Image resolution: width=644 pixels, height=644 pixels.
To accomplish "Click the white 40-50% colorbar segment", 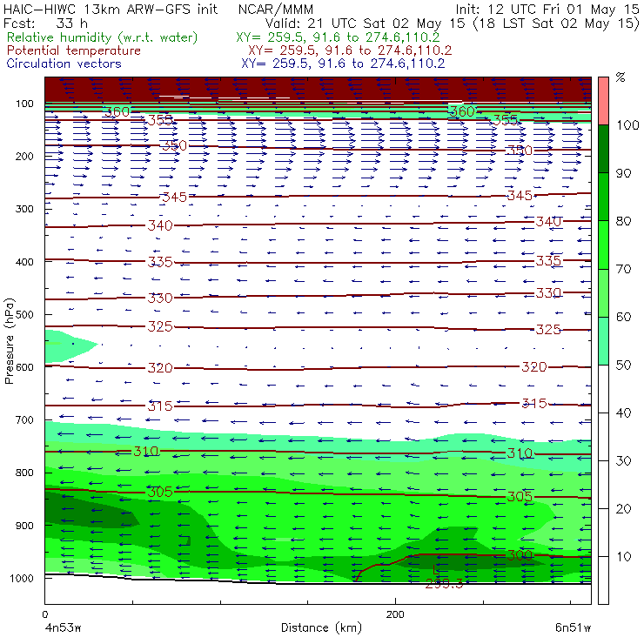I will coord(603,389).
